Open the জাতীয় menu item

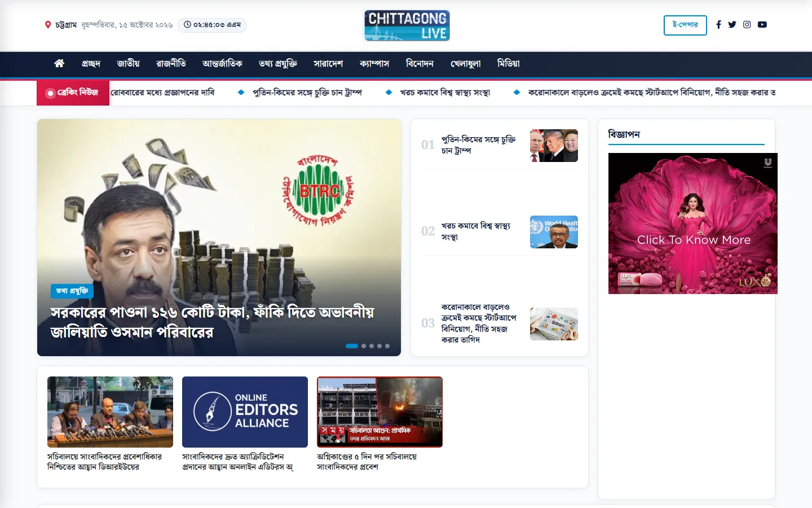128,64
